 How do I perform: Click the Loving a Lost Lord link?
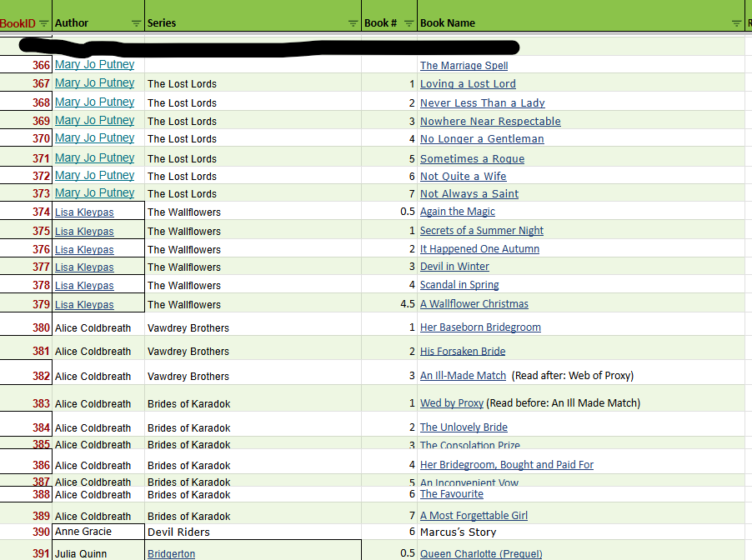click(x=468, y=84)
